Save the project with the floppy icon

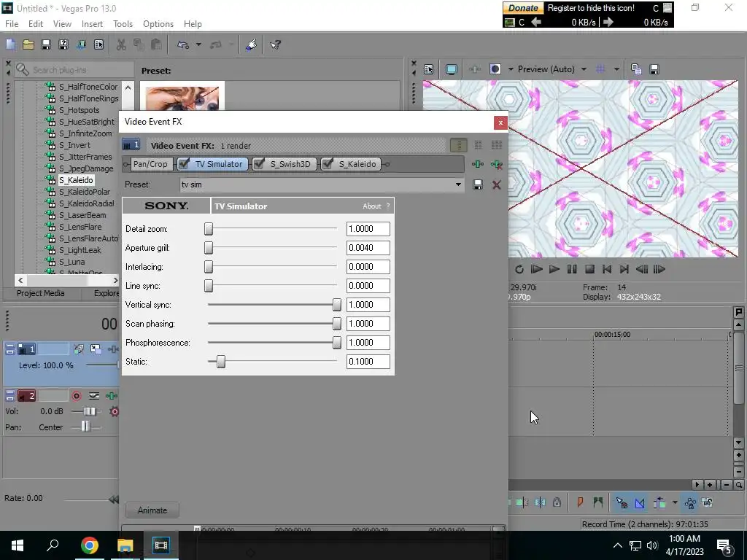point(46,44)
